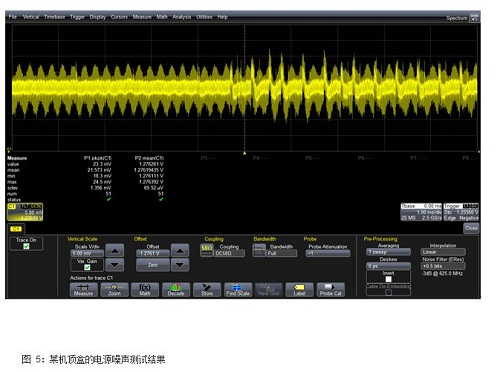Toggle the Trace On checkbox

click(x=26, y=246)
